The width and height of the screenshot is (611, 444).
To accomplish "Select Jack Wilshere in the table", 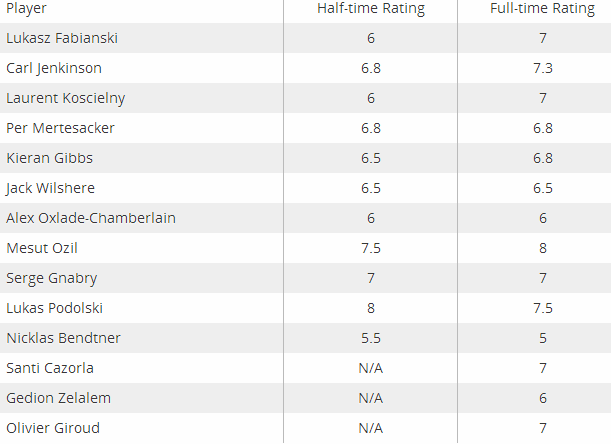I will pyautogui.click(x=50, y=188).
